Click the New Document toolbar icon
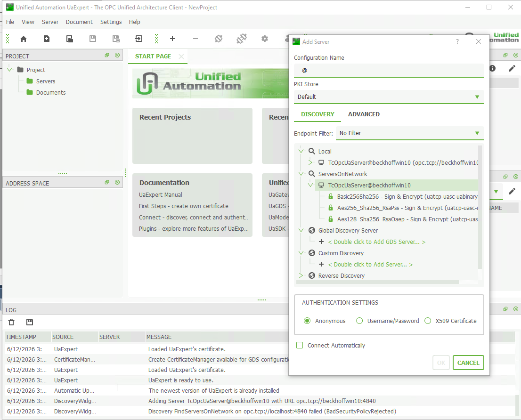The height and width of the screenshot is (420, 521). pos(47,39)
